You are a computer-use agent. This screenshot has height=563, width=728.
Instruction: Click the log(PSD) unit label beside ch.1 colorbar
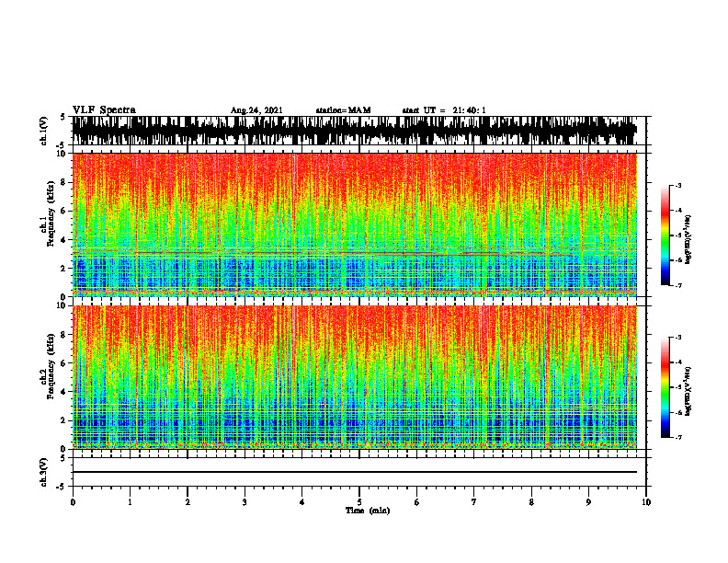(688, 240)
